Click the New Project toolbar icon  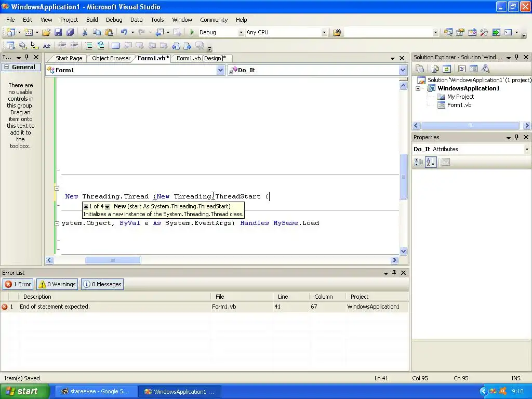10,32
